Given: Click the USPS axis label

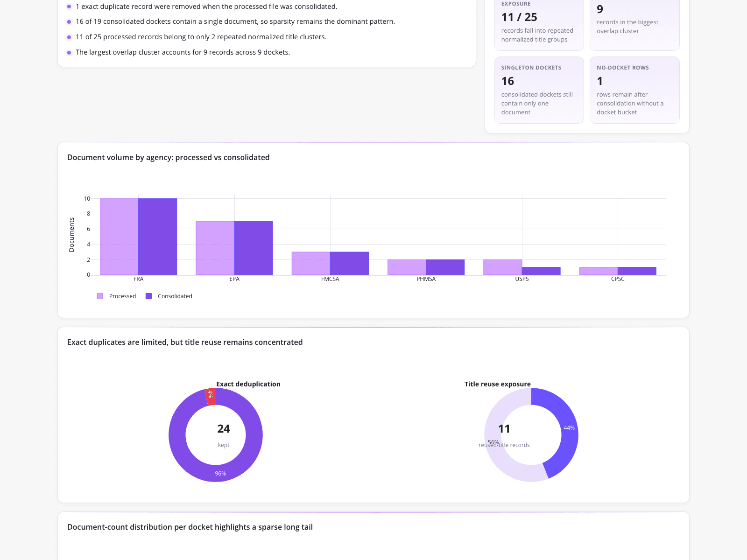Looking at the screenshot, I should pos(522,279).
